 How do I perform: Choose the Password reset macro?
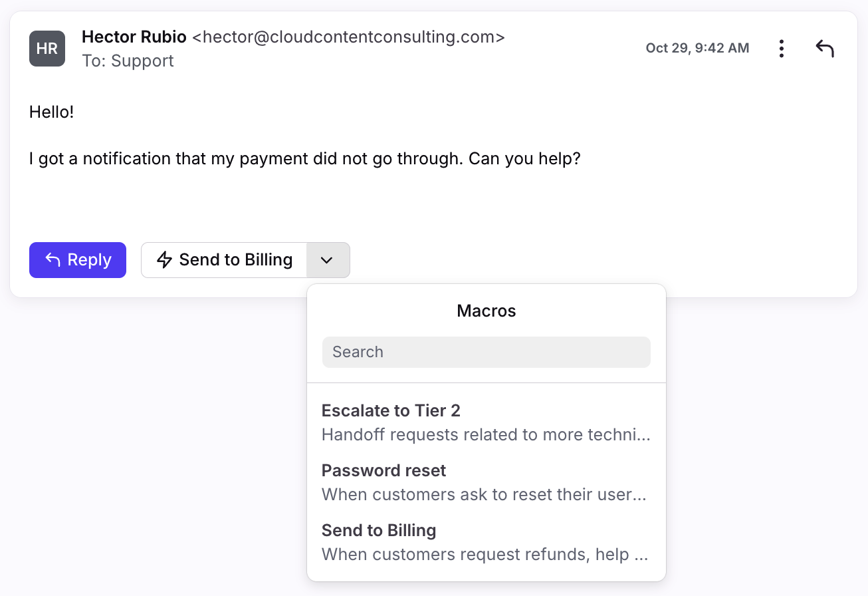pyautogui.click(x=383, y=470)
